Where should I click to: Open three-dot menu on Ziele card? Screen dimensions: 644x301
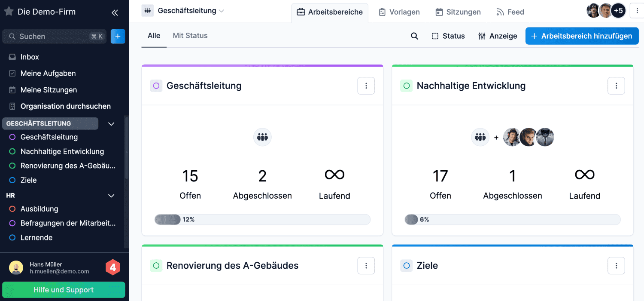tap(616, 266)
